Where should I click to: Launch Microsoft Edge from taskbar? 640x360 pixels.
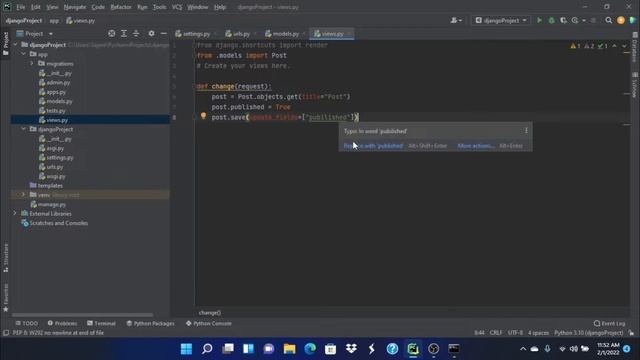coord(310,349)
